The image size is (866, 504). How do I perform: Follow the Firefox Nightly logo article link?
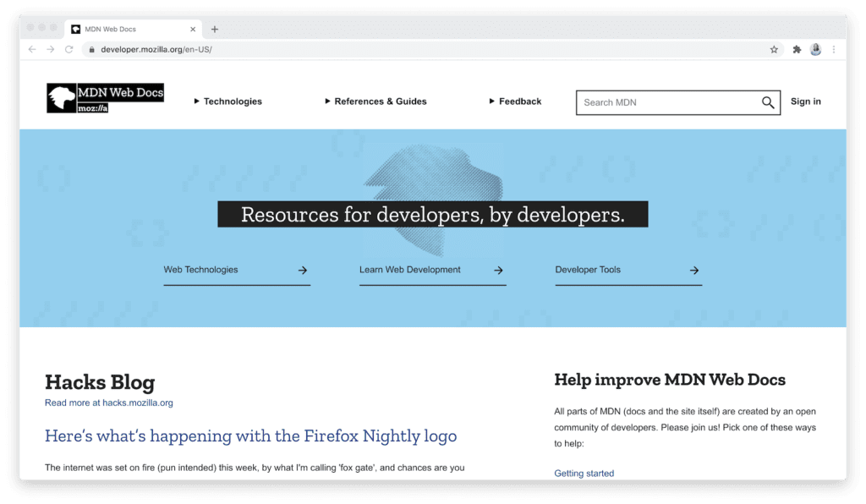click(250, 436)
